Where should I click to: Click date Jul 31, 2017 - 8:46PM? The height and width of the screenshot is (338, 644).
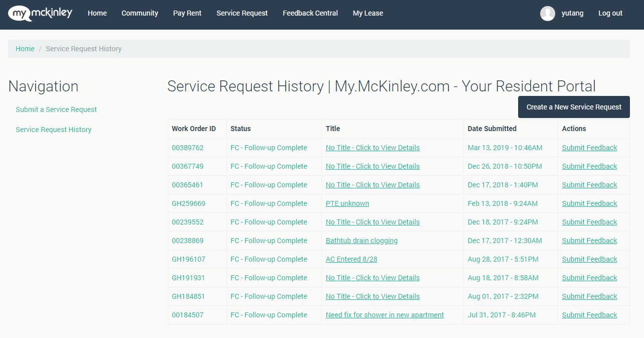(502, 315)
